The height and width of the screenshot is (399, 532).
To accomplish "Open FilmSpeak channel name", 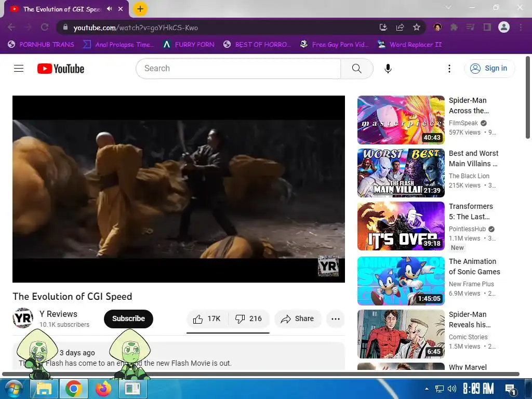I will coord(463,123).
